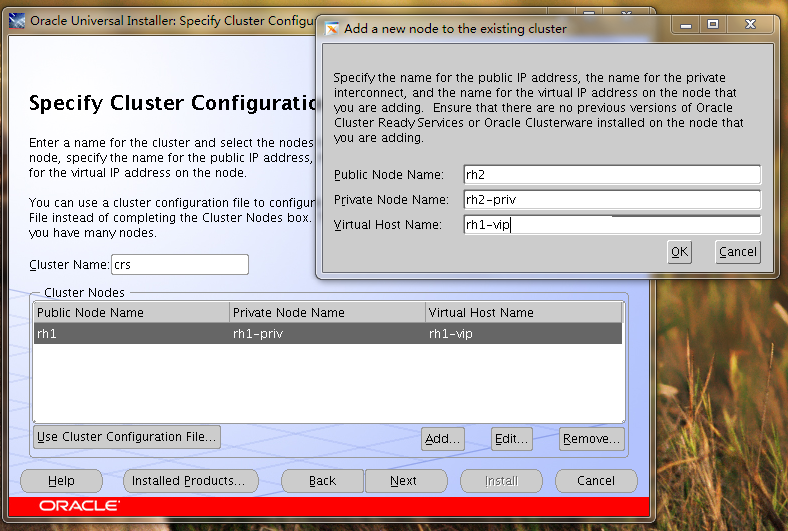Click the Public Node Name column header
Viewport: 788px width, 531px height.
[x=132, y=312]
